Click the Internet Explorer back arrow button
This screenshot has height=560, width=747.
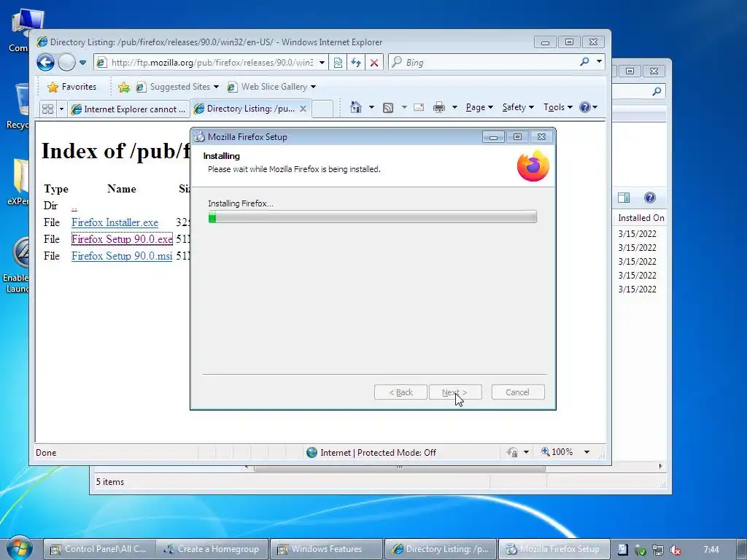pyautogui.click(x=46, y=63)
